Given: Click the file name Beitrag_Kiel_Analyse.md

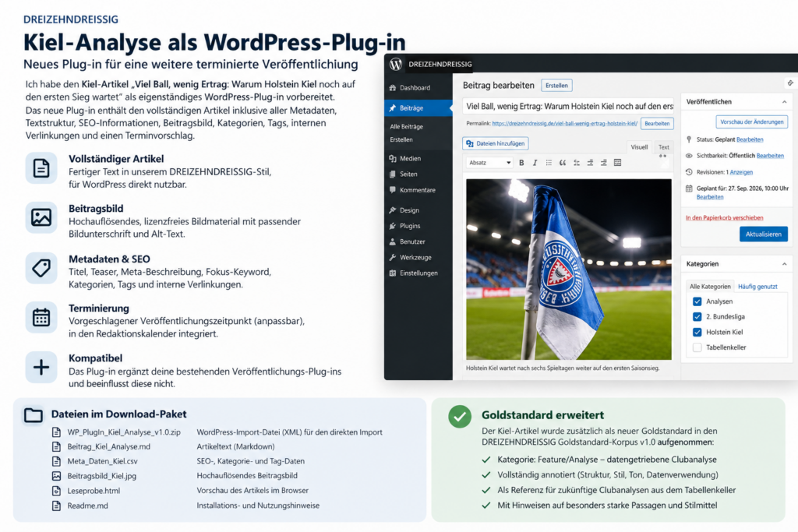Looking at the screenshot, I should pos(108,446).
